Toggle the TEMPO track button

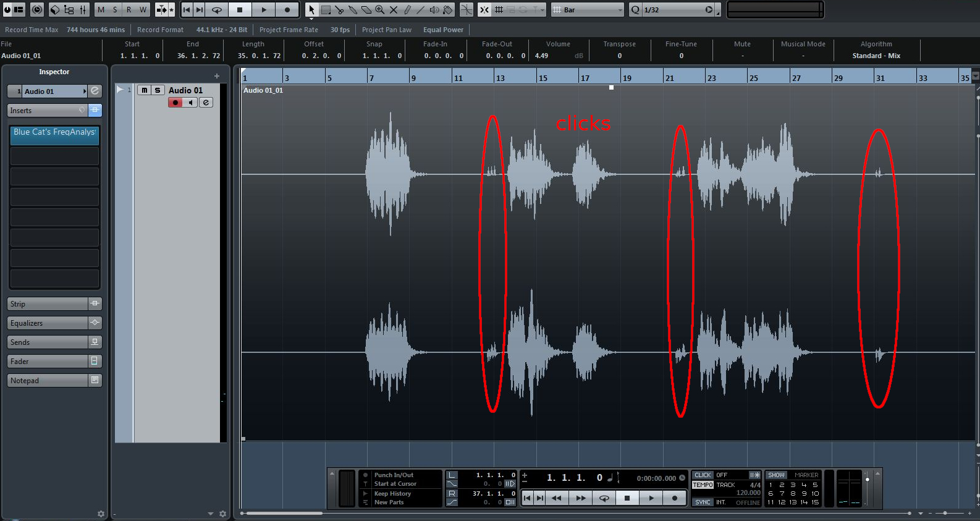pyautogui.click(x=703, y=485)
